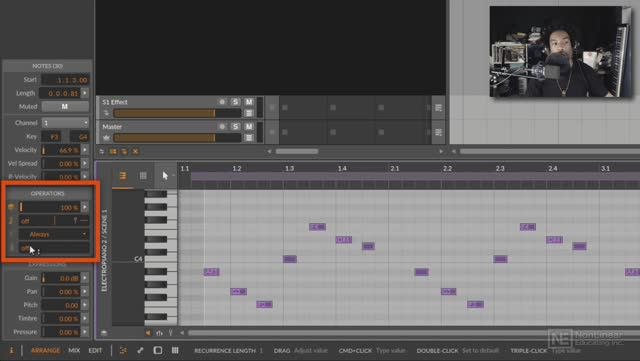Click the 2.1 marker in piano roll ruler
640x361 pixels.
pos(394,168)
